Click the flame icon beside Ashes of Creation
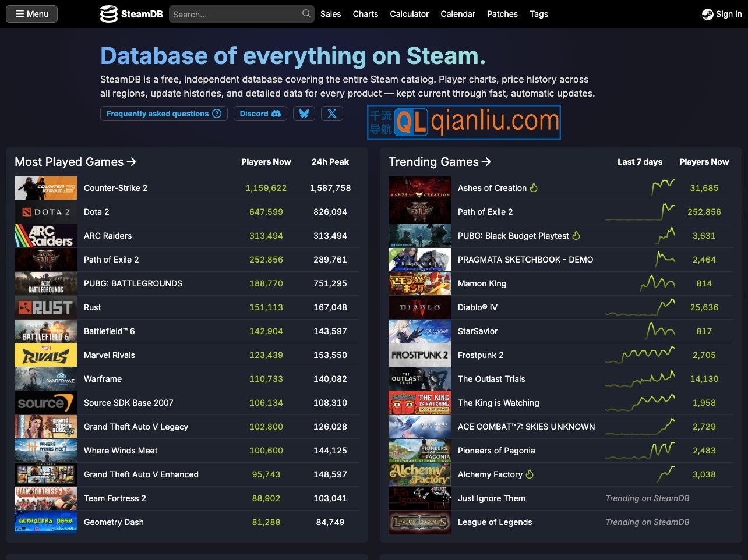Viewport: 748px width, 560px height. [533, 187]
